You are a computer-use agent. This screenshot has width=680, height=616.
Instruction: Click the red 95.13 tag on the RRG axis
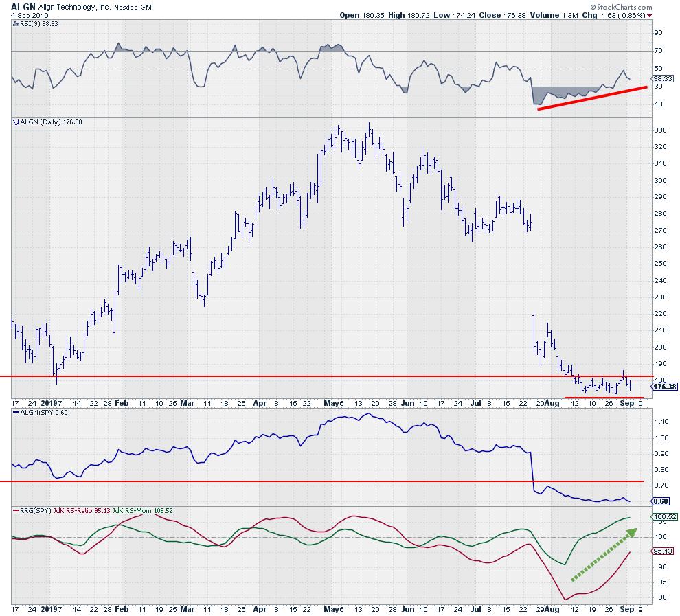(663, 551)
